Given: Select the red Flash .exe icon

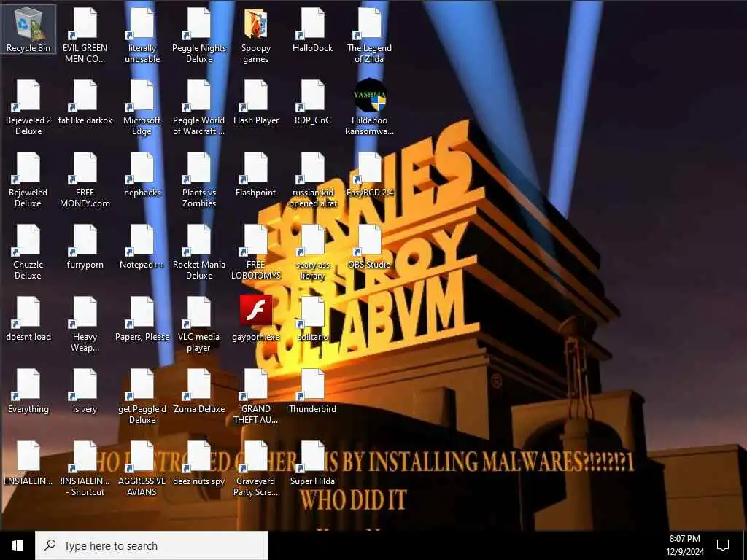Looking at the screenshot, I should pos(256,319).
